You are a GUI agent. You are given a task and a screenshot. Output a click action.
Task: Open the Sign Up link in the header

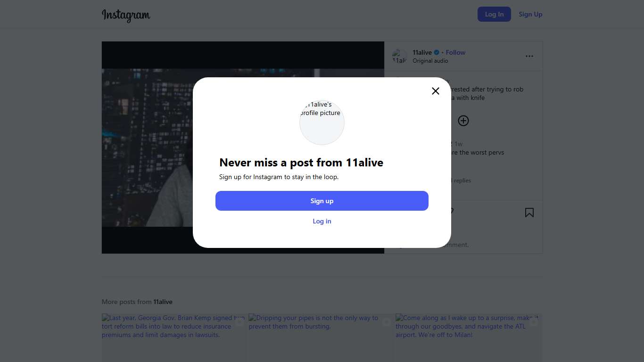click(530, 14)
